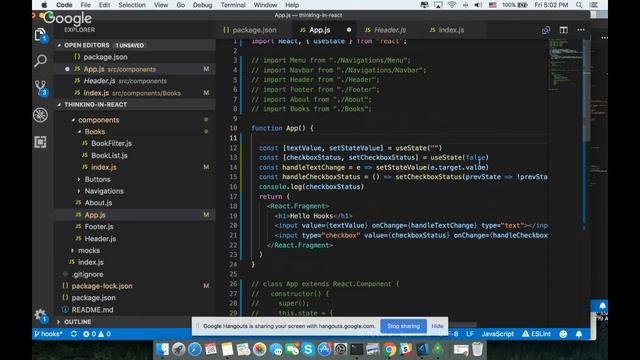This screenshot has height=360, width=640.
Task: Open the notifications bell in status bar
Action: [579, 334]
